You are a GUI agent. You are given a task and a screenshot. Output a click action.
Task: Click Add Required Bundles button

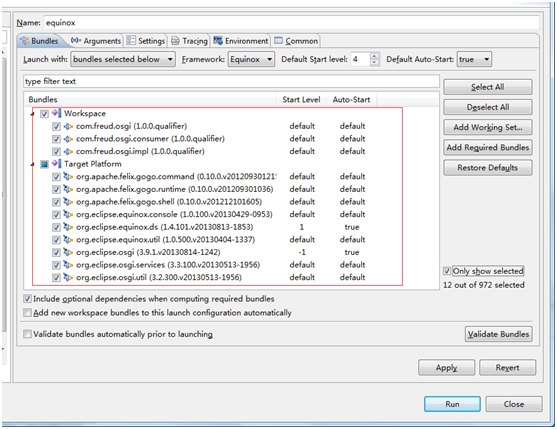[488, 147]
